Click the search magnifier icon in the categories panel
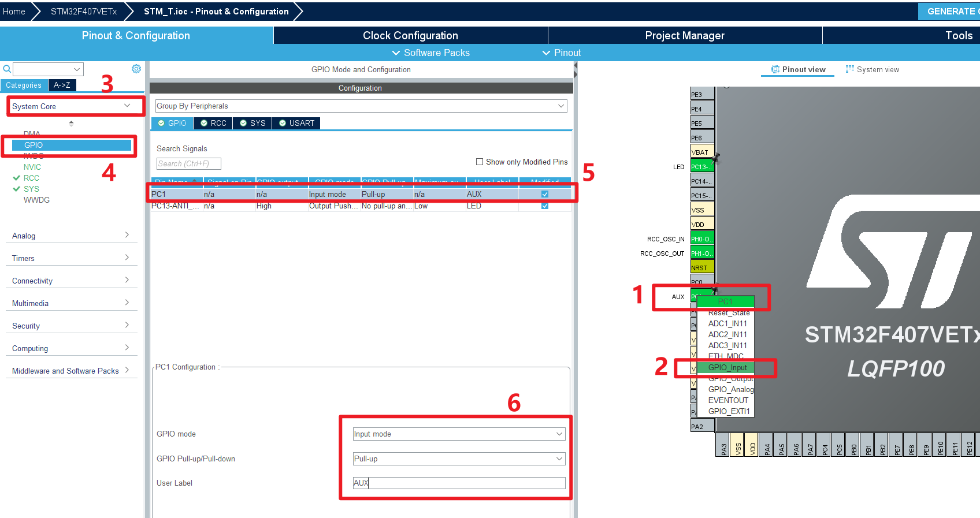The height and width of the screenshot is (518, 980). [7, 69]
